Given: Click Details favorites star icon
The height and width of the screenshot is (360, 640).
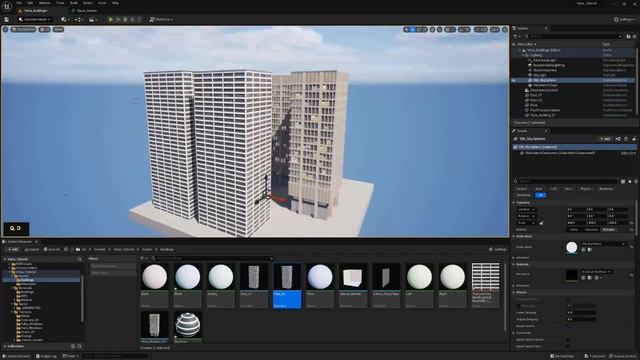Looking at the screenshot, I should coord(630,181).
